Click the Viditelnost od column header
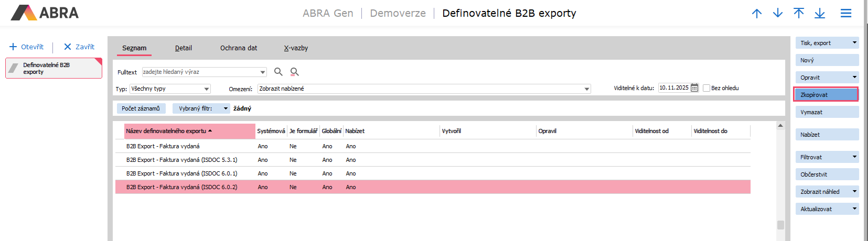Image resolution: width=868 pixels, height=241 pixels. point(662,131)
